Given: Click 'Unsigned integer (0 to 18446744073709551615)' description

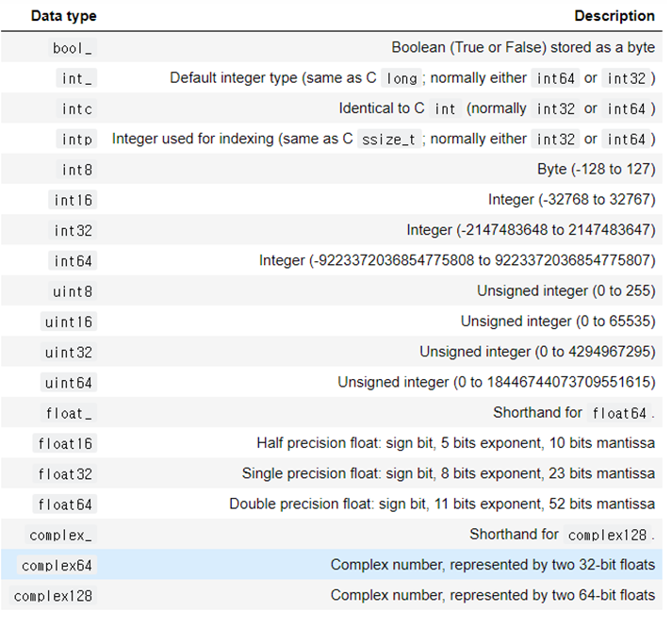Looking at the screenshot, I should 497,383.
